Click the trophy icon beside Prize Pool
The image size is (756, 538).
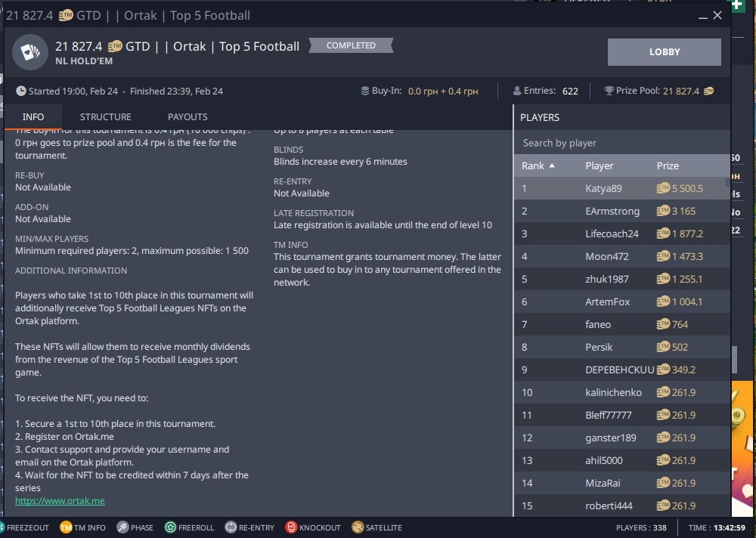[x=609, y=91]
